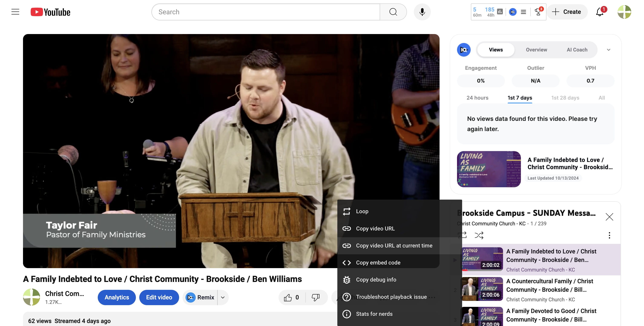Viewport: 644px width, 326px height.
Task: Open the vidIQ bar chart stats icon
Action: click(x=500, y=12)
